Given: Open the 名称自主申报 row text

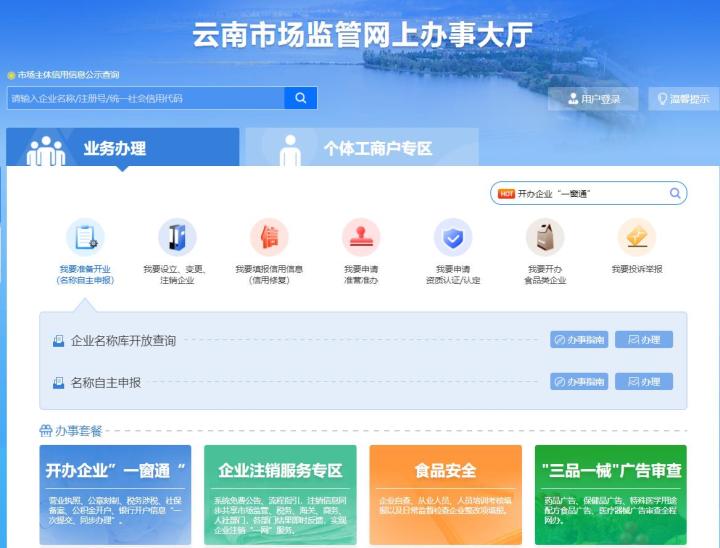Looking at the screenshot, I should click(x=106, y=382).
